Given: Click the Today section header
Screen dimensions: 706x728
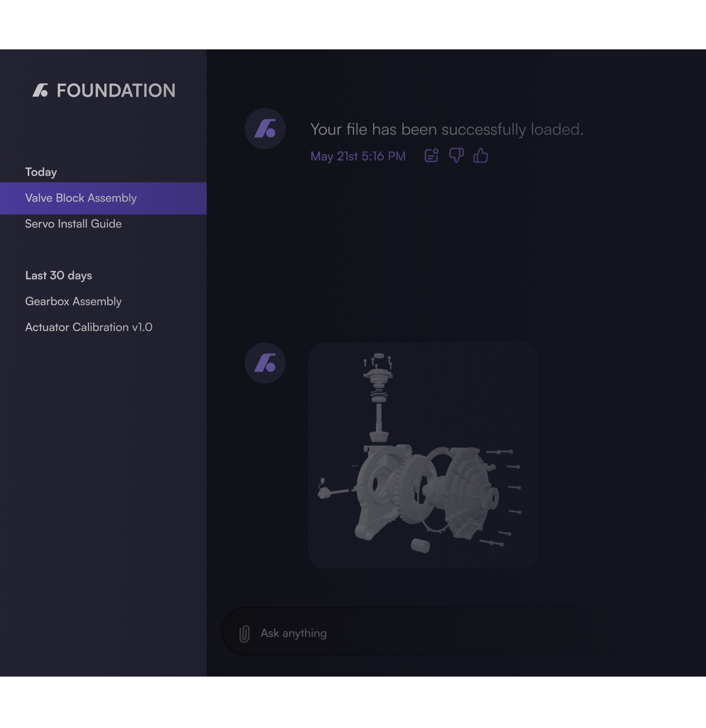Looking at the screenshot, I should 41,172.
